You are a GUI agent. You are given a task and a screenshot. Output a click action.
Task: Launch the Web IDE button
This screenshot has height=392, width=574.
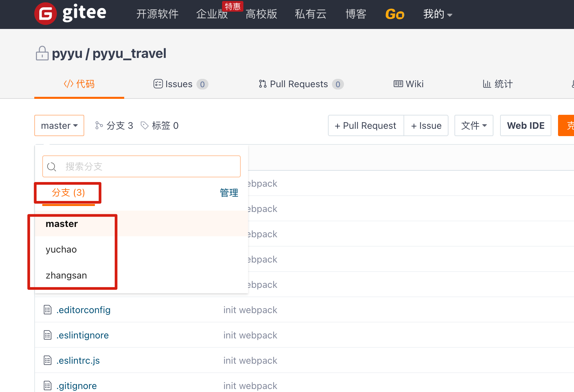pyautogui.click(x=525, y=125)
